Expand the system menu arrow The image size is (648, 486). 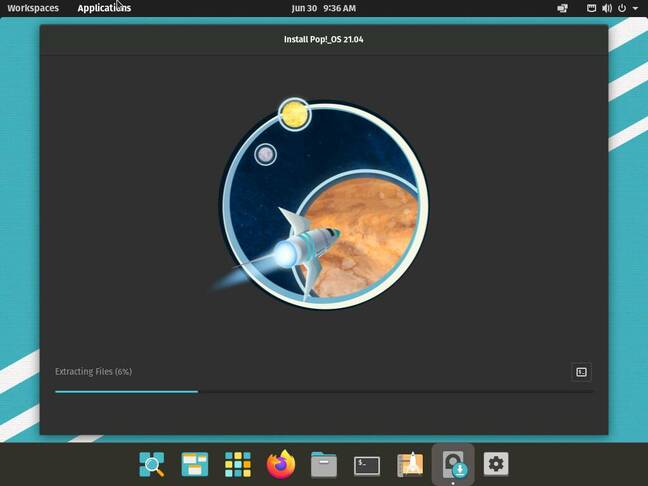tap(635, 8)
